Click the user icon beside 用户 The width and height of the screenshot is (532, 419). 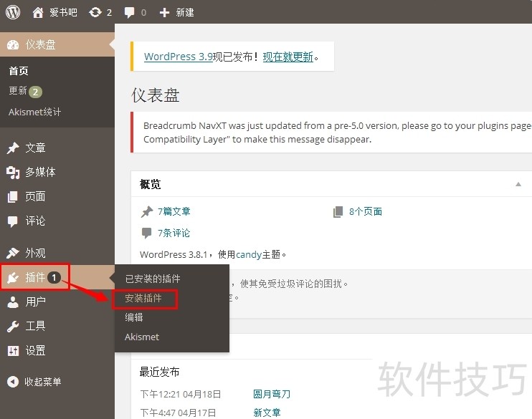point(13,302)
